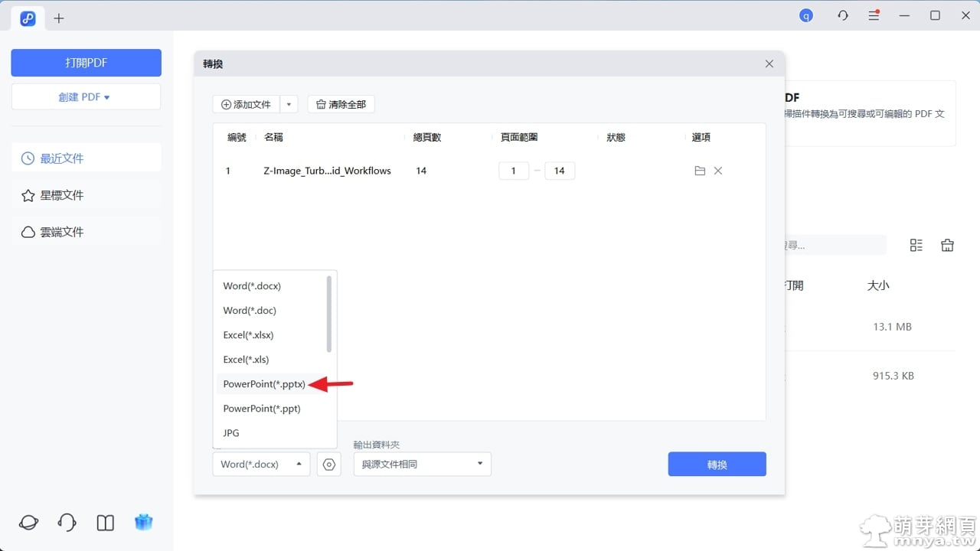Open the 輸出資料夾 dropdown
The height and width of the screenshot is (551, 980).
pyautogui.click(x=422, y=464)
